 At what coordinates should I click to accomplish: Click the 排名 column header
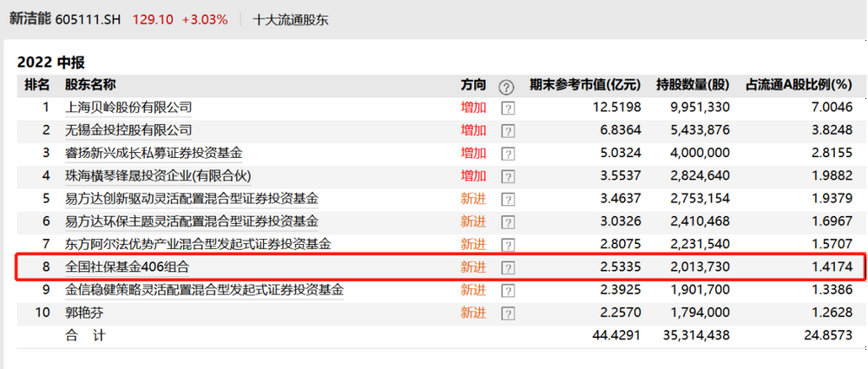(37, 85)
